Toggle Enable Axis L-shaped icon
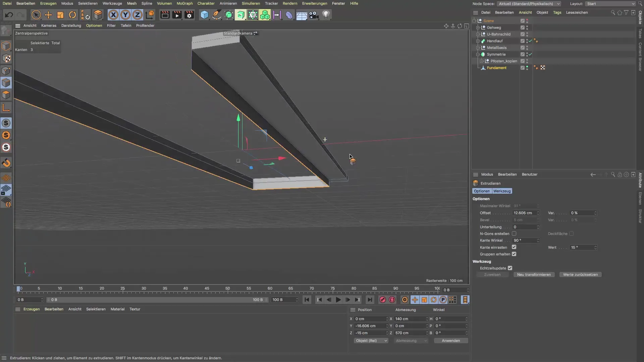This screenshot has height=362, width=644. 6,108
